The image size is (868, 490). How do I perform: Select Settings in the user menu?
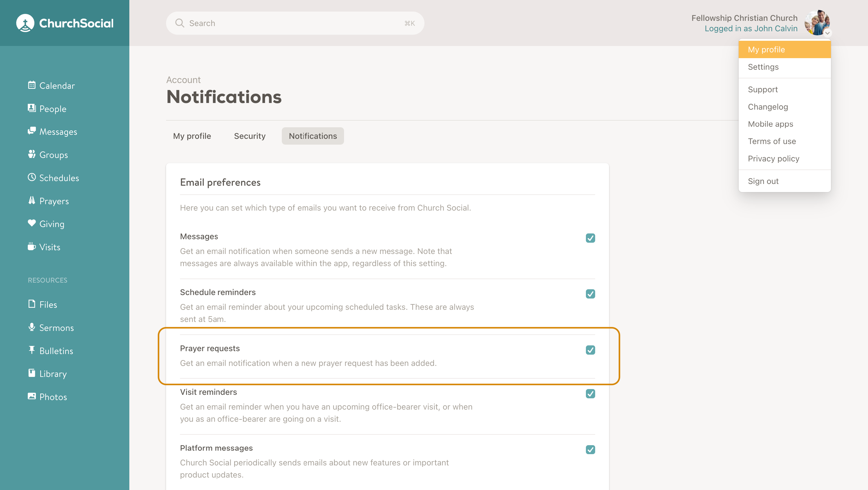tap(763, 67)
